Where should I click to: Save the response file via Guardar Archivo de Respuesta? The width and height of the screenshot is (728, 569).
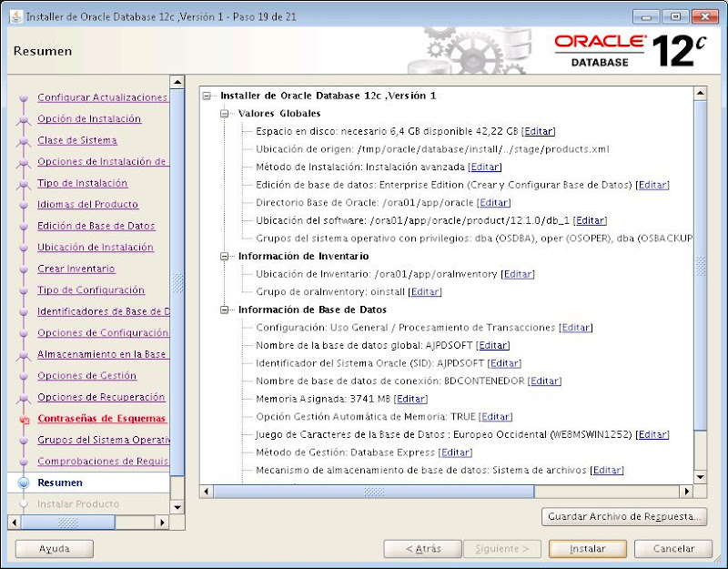pos(624,516)
